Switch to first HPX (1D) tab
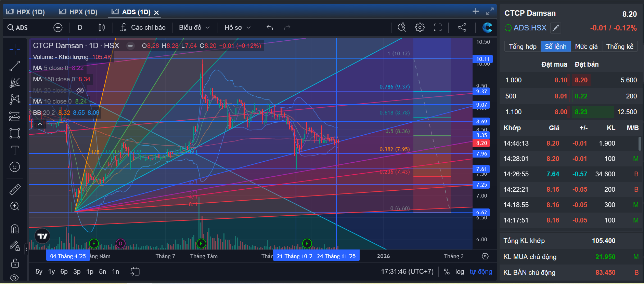Image resolution: width=644 pixels, height=284 pixels. coord(26,12)
